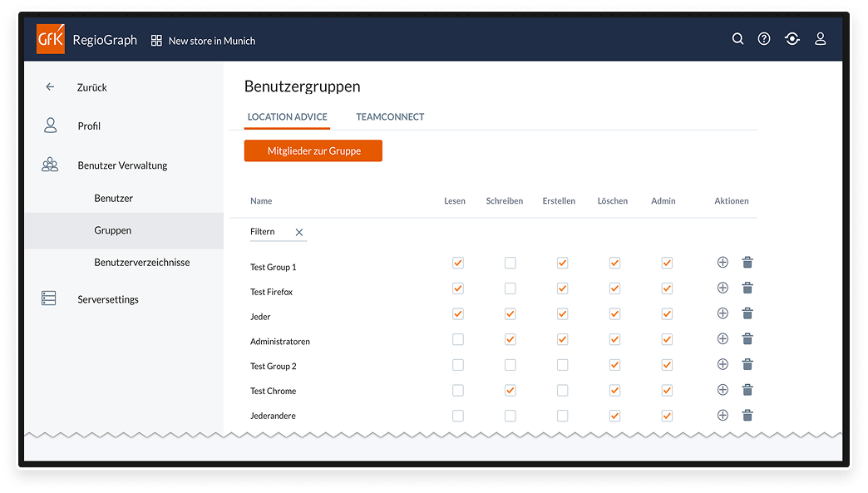Image resolution: width=868 pixels, height=493 pixels.
Task: Open Benutzerverzeichnisse in sidebar
Action: [142, 263]
